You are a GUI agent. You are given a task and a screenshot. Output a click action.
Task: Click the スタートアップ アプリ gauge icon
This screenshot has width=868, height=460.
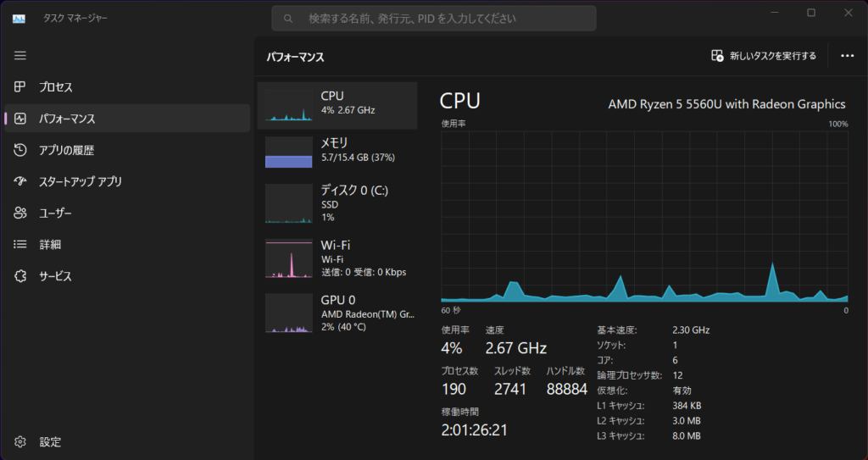(x=20, y=181)
